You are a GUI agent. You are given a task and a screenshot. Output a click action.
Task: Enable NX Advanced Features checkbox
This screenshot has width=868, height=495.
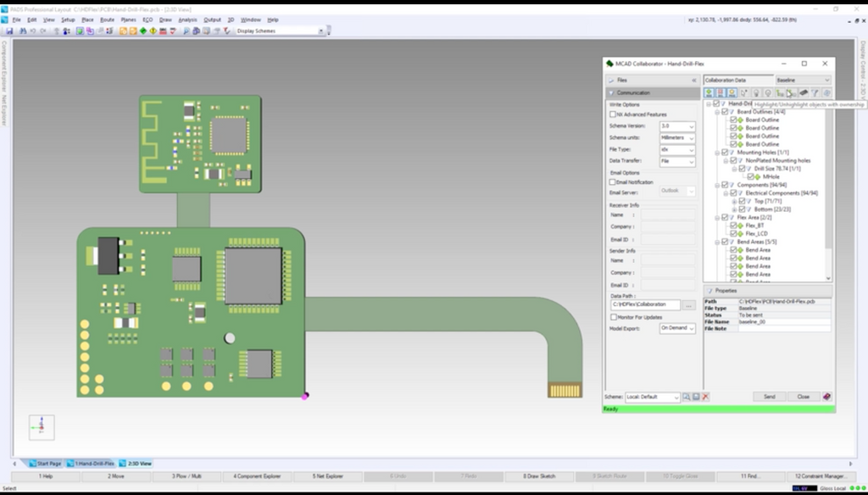pyautogui.click(x=613, y=114)
